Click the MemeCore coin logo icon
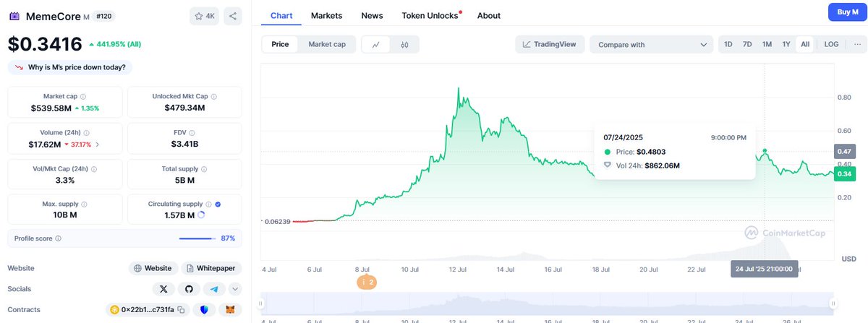This screenshot has height=323, width=868. [x=14, y=15]
